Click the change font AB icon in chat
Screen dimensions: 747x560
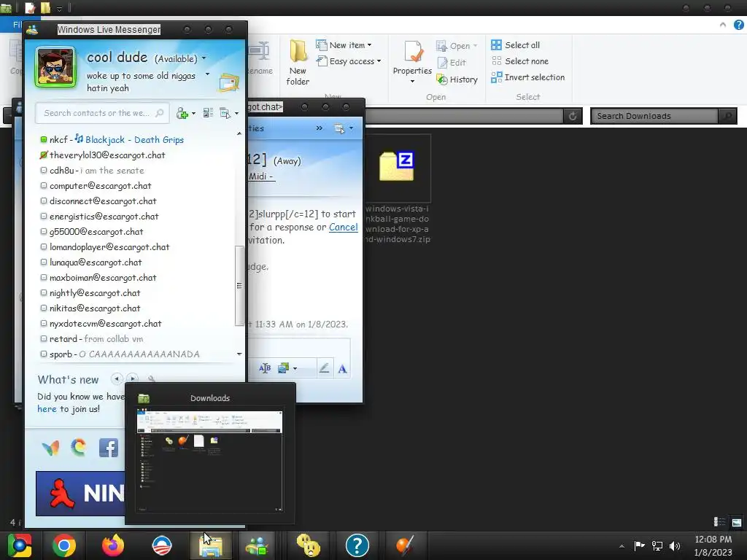point(265,368)
